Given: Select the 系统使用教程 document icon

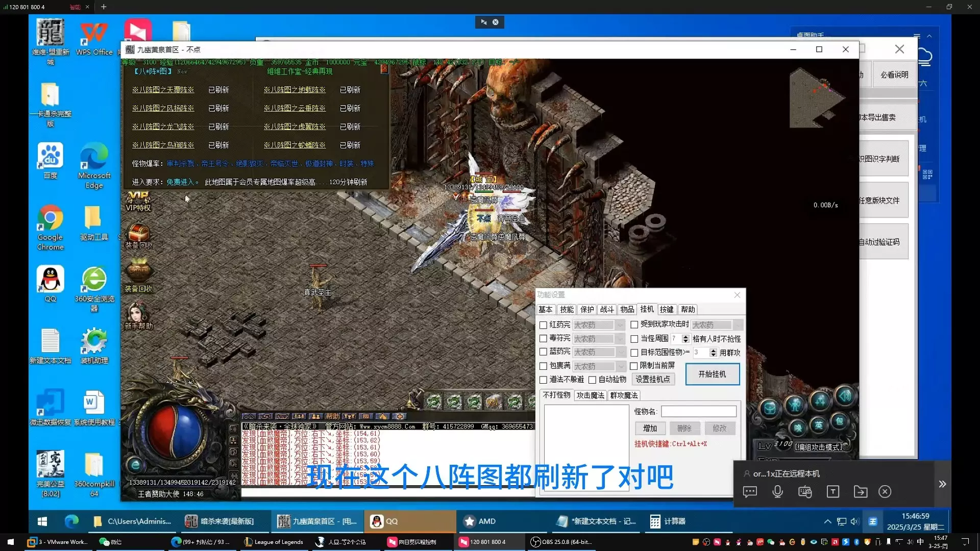Looking at the screenshot, I should coord(94,408).
